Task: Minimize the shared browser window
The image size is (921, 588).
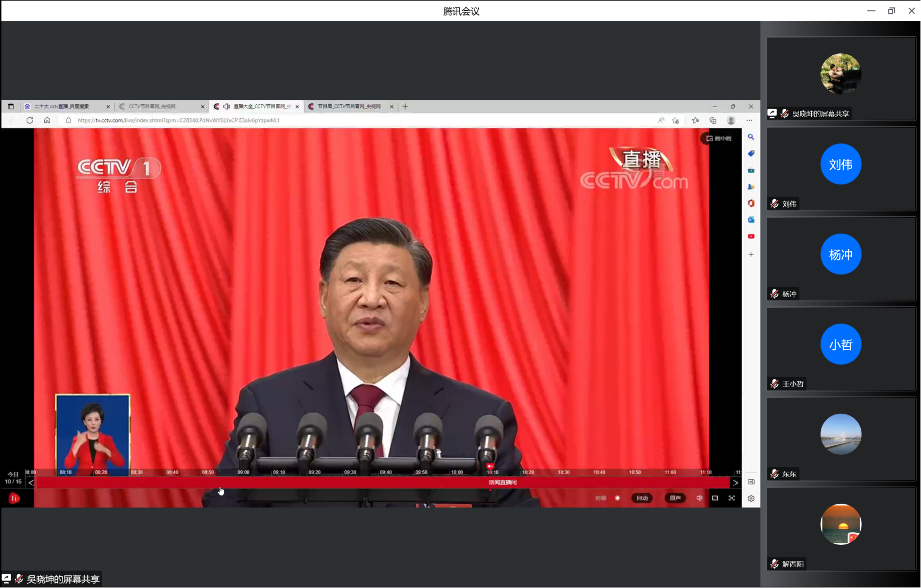Action: click(x=715, y=107)
